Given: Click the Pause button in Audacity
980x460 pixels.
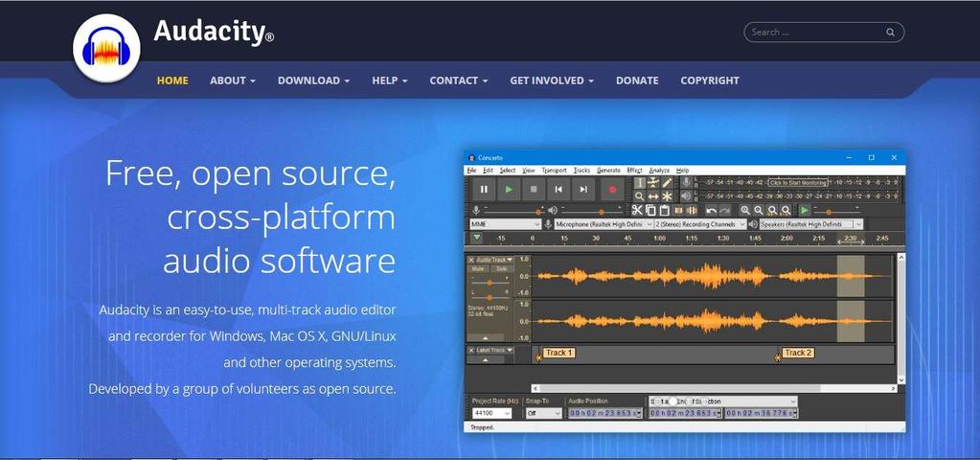Looking at the screenshot, I should [484, 190].
